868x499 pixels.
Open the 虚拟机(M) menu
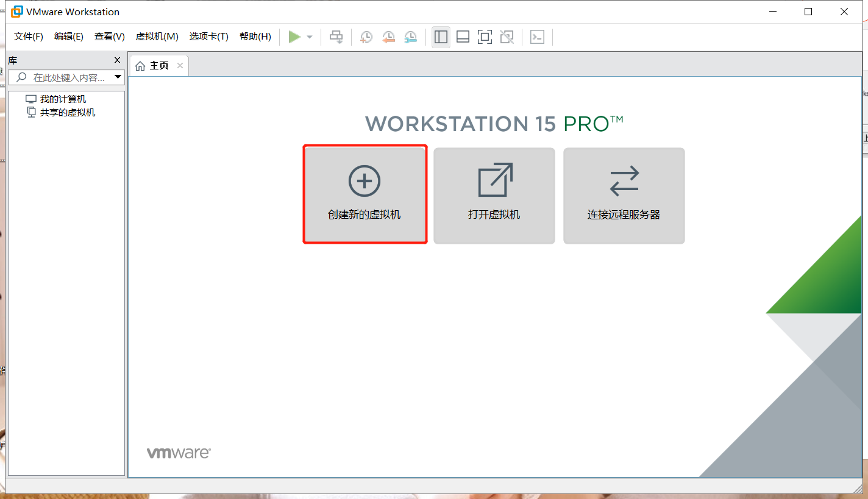pos(157,37)
